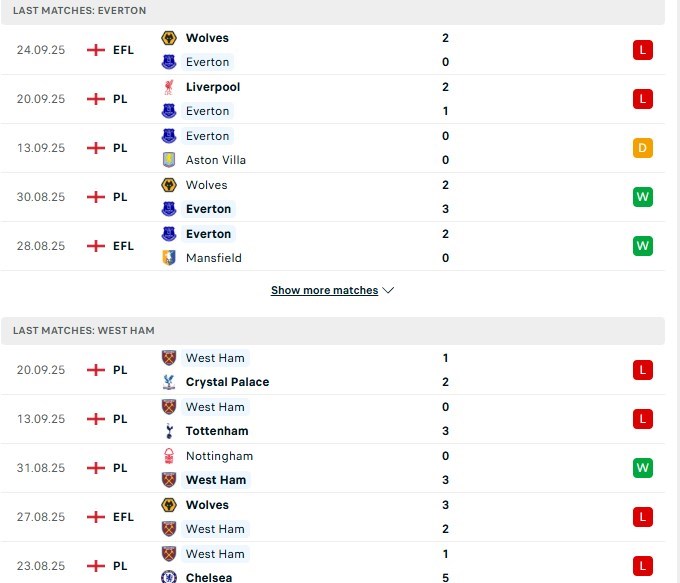Screen dimensions: 680x583
Task: Click the Liverpool club crest icon
Action: [x=169, y=87]
